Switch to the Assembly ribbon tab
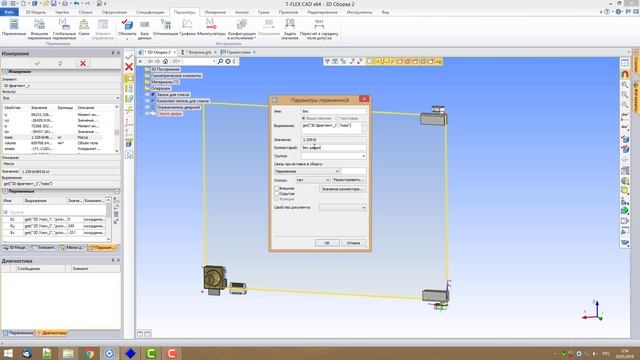The height and width of the screenshot is (360, 640). tap(85, 12)
